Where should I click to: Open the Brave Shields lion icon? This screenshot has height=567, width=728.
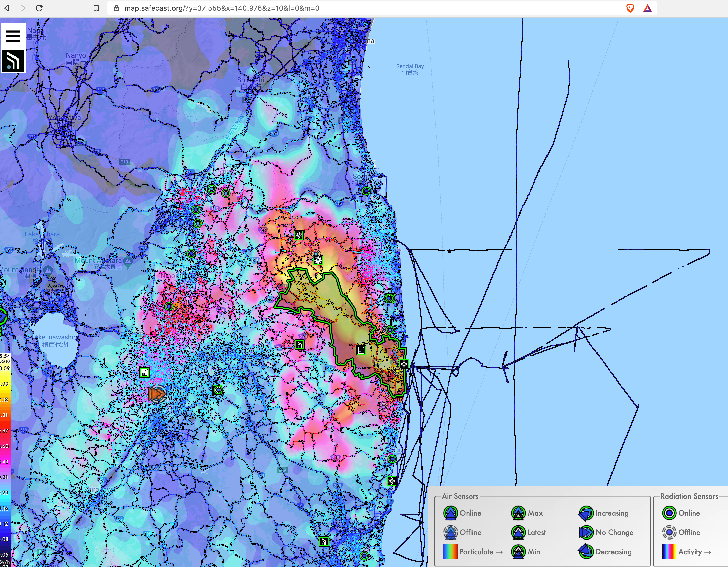point(630,8)
